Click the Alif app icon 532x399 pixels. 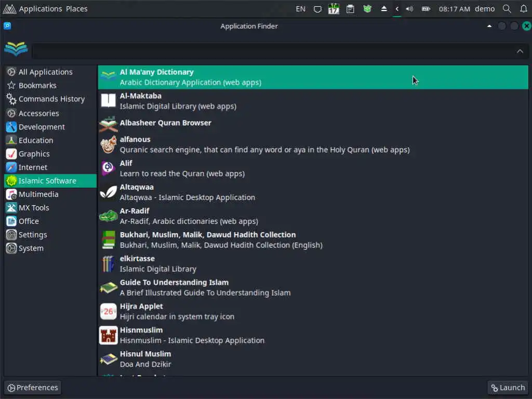click(108, 168)
